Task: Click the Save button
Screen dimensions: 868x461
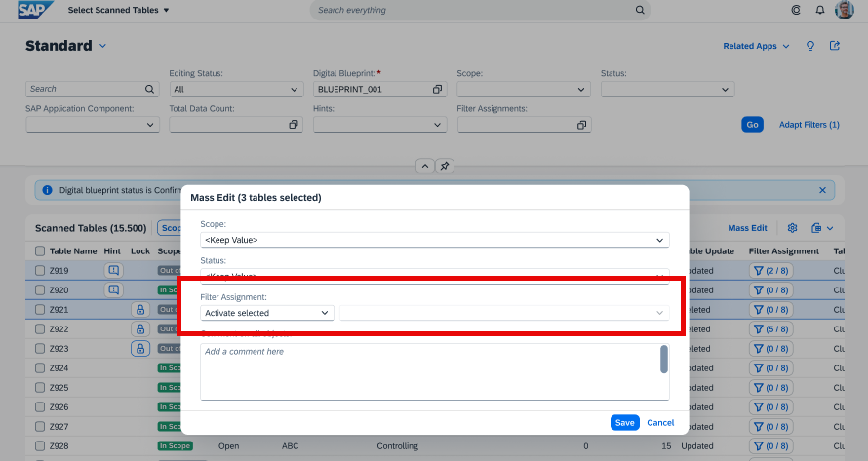Action: click(x=624, y=422)
